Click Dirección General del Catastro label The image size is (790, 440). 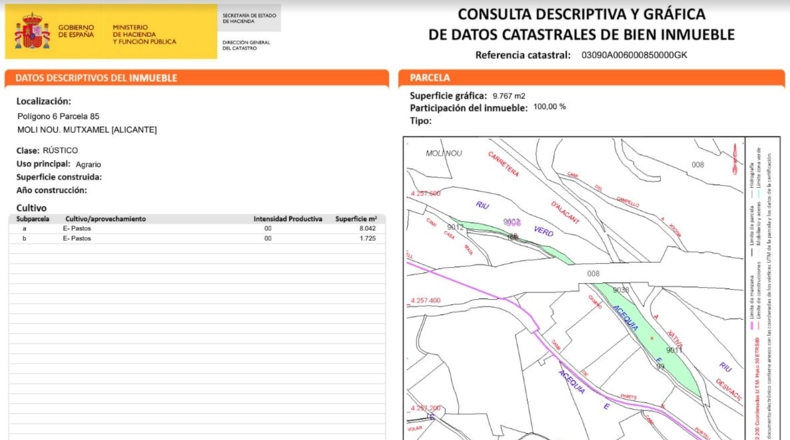[x=246, y=45]
